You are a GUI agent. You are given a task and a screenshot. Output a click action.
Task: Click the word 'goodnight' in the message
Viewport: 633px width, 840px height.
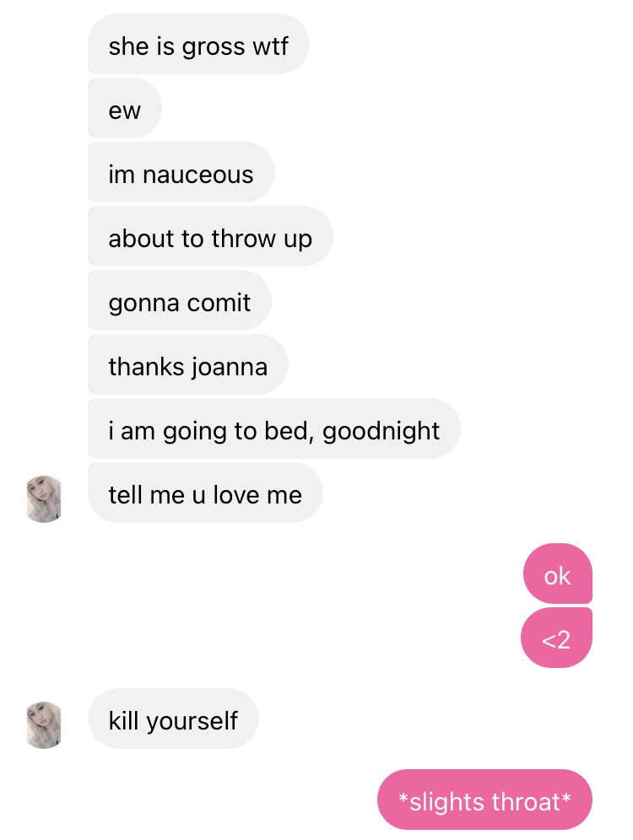[381, 432]
